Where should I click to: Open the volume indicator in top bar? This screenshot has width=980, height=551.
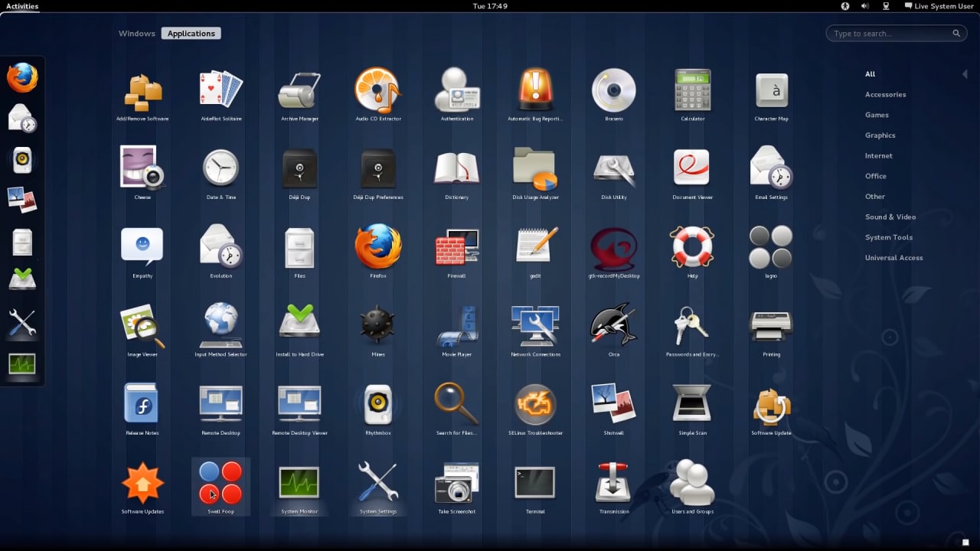point(865,6)
